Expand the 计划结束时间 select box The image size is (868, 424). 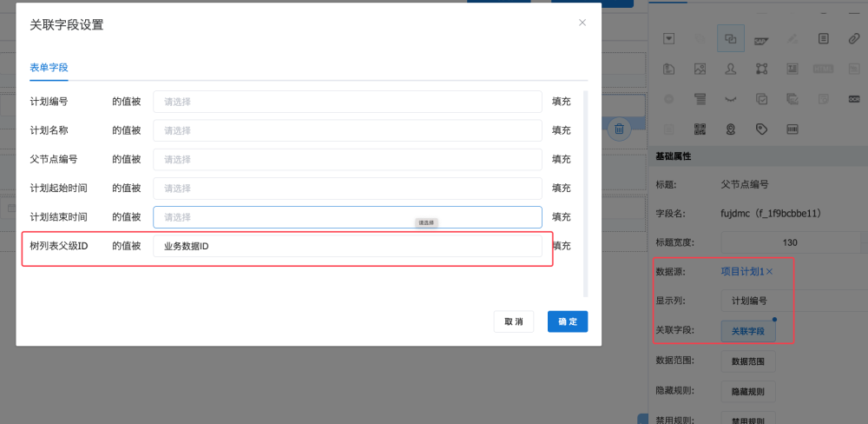tap(347, 217)
